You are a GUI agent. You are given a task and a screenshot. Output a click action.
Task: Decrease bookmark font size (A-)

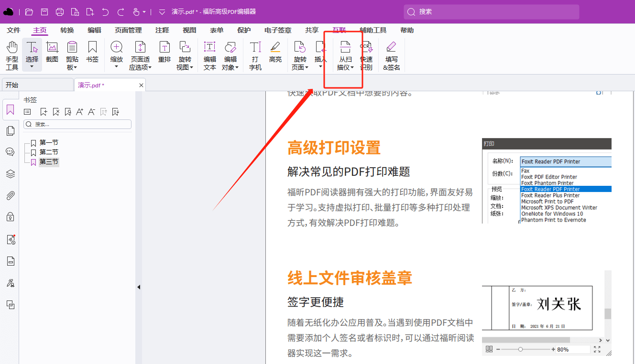pyautogui.click(x=91, y=112)
